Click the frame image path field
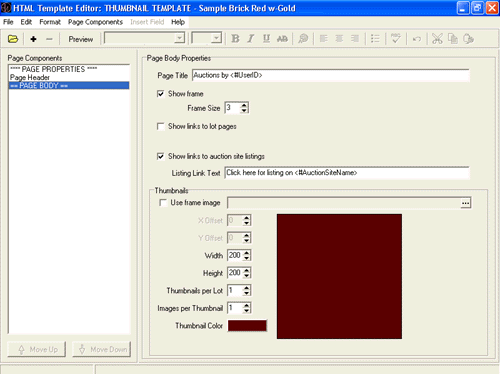 [344, 203]
